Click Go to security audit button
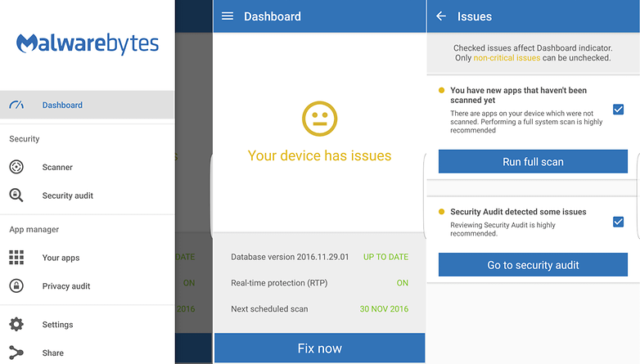640x364 pixels. pyautogui.click(x=533, y=265)
